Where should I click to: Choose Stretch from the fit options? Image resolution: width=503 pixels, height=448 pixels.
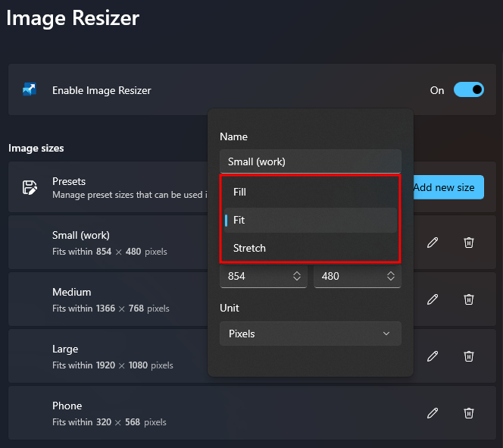[310, 249]
